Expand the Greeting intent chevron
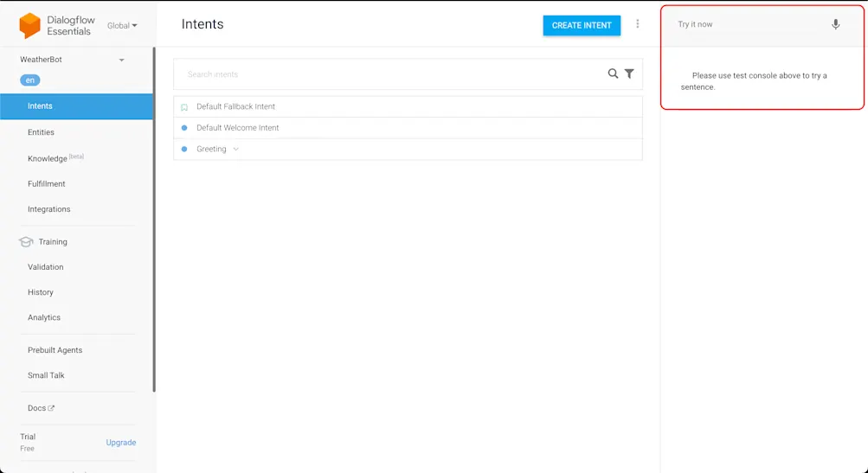 (x=235, y=149)
